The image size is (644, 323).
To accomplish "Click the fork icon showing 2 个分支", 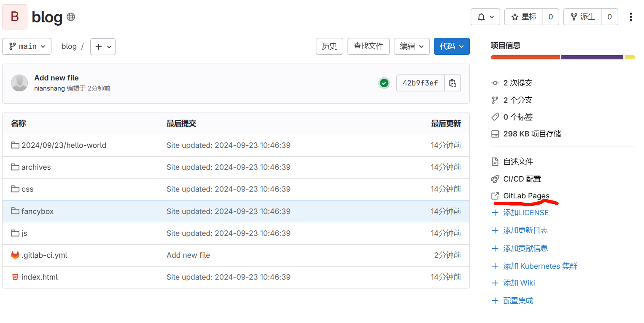I will [495, 100].
